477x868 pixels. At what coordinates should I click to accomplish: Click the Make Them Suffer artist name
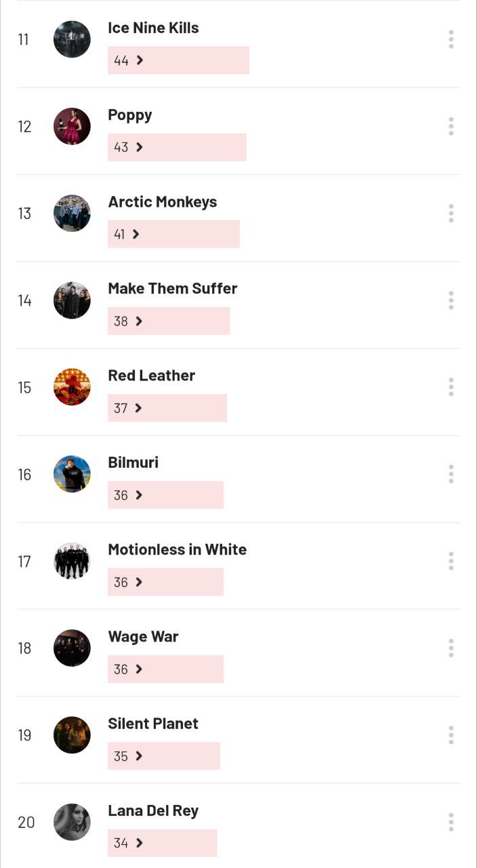172,288
